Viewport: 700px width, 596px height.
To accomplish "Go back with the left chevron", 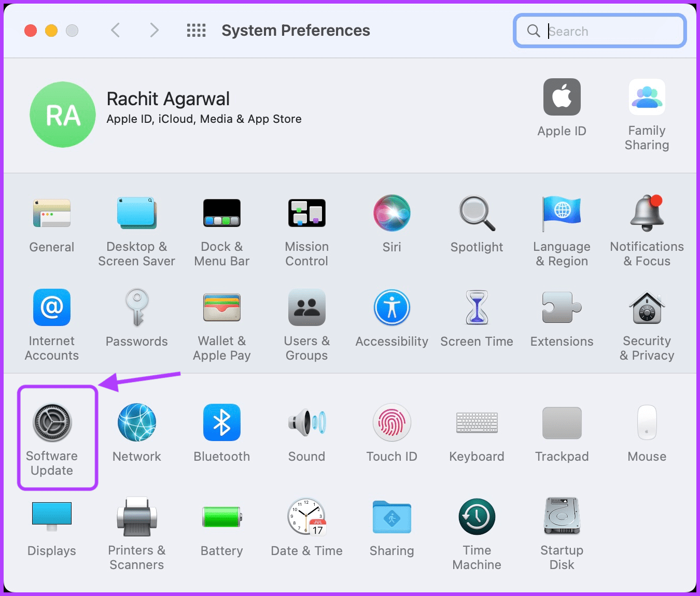I will (116, 31).
